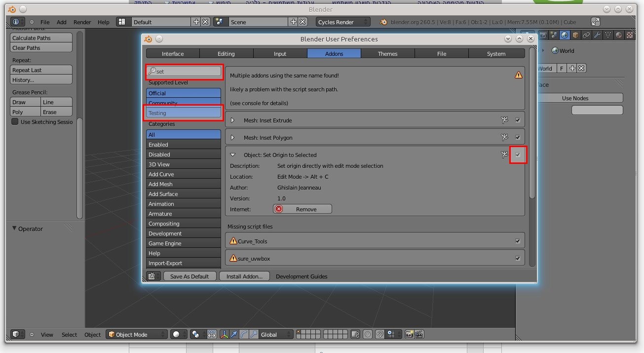This screenshot has height=353, width=644.
Task: Click the Use Nodes button
Action: (x=575, y=98)
